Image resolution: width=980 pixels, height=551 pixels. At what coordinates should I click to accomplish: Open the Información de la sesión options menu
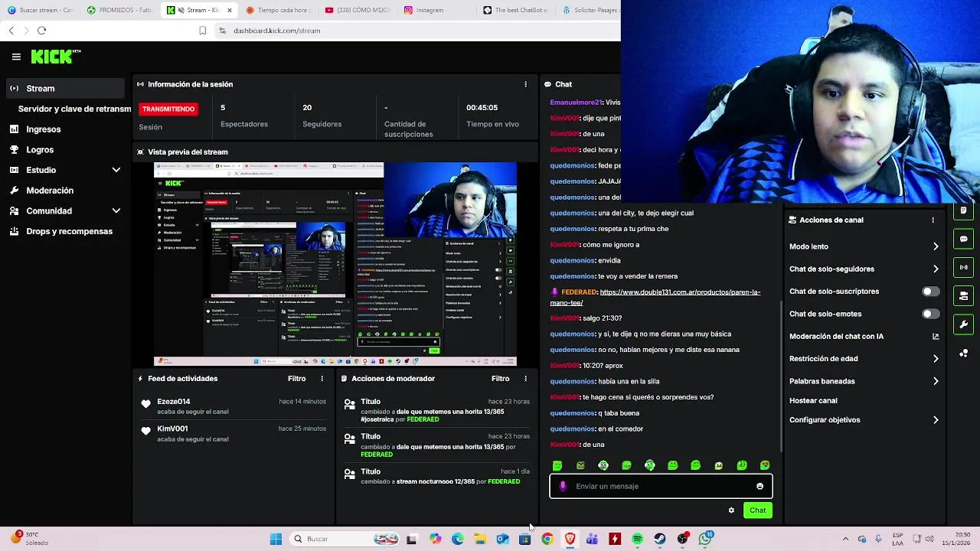pos(525,84)
